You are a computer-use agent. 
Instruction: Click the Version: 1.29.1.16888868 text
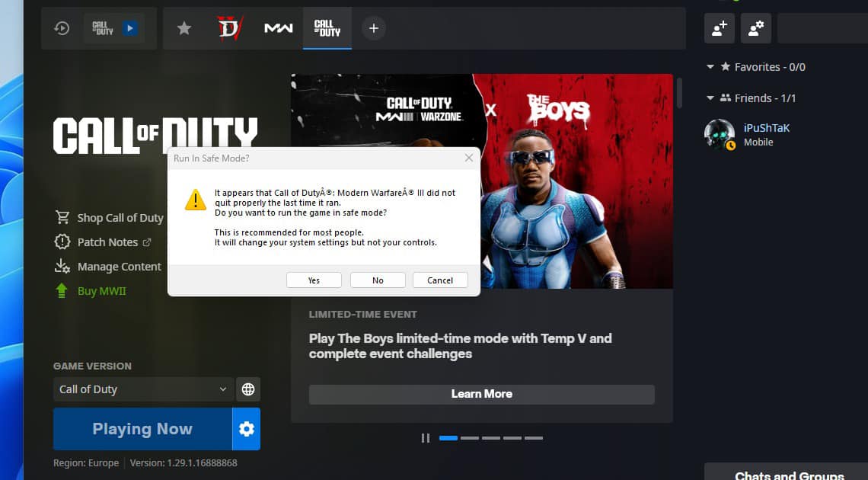pos(183,462)
